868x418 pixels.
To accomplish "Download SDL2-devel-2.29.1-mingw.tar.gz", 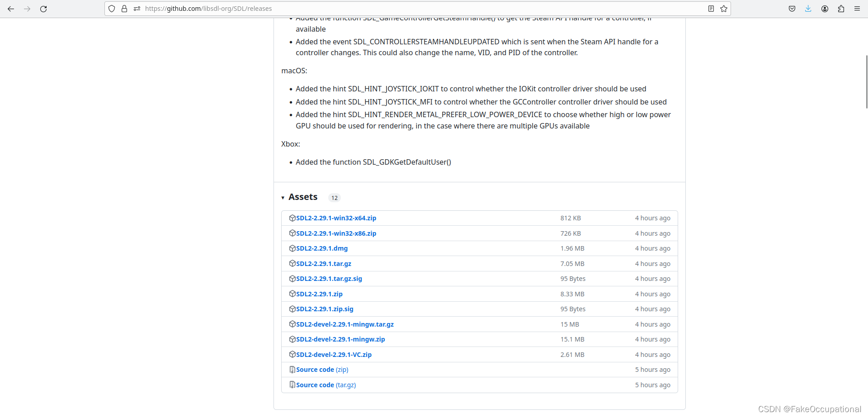I will pyautogui.click(x=345, y=324).
